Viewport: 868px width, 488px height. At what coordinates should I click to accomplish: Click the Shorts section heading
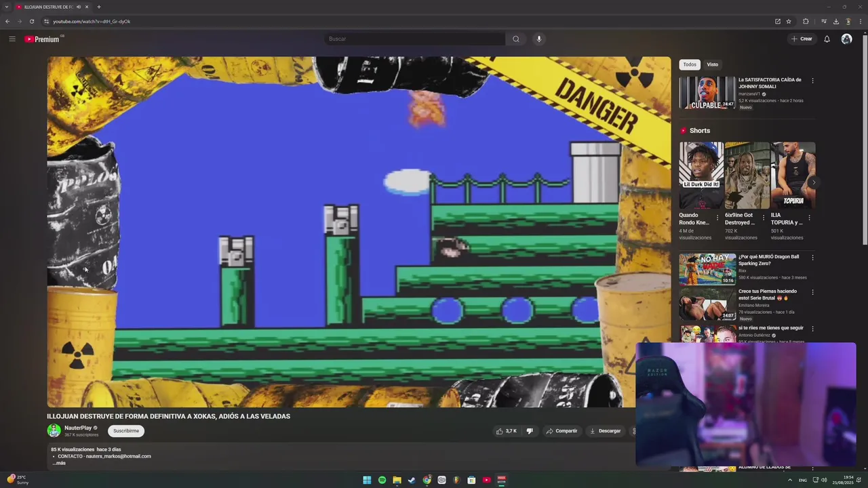tap(700, 131)
